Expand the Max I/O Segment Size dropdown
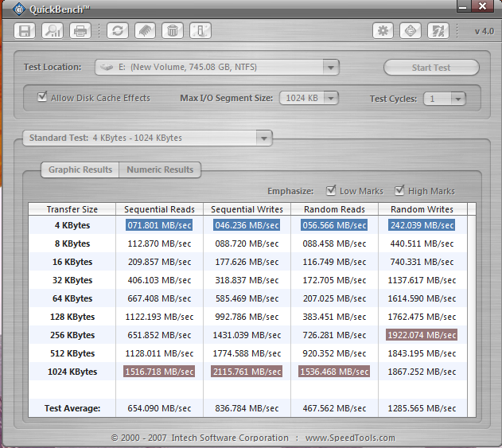This screenshot has width=502, height=448. click(330, 99)
